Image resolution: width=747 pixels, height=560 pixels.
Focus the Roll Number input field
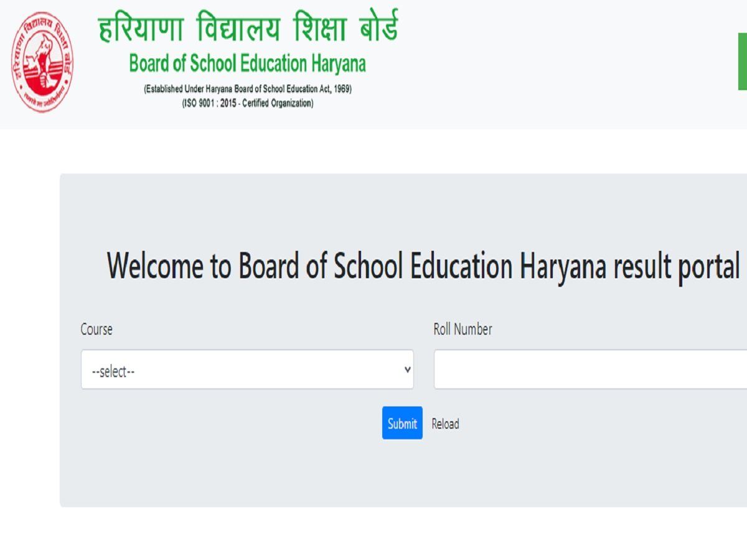[590, 370]
